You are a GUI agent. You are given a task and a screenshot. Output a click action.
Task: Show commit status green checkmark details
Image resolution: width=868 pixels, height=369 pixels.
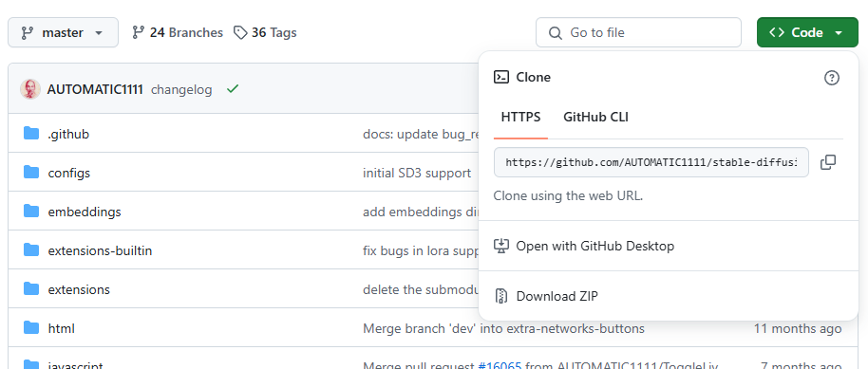pyautogui.click(x=233, y=88)
